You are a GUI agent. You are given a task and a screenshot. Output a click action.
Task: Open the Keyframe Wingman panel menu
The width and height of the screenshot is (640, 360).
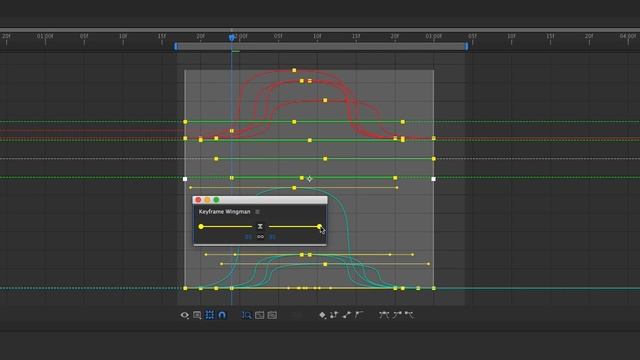(x=257, y=211)
